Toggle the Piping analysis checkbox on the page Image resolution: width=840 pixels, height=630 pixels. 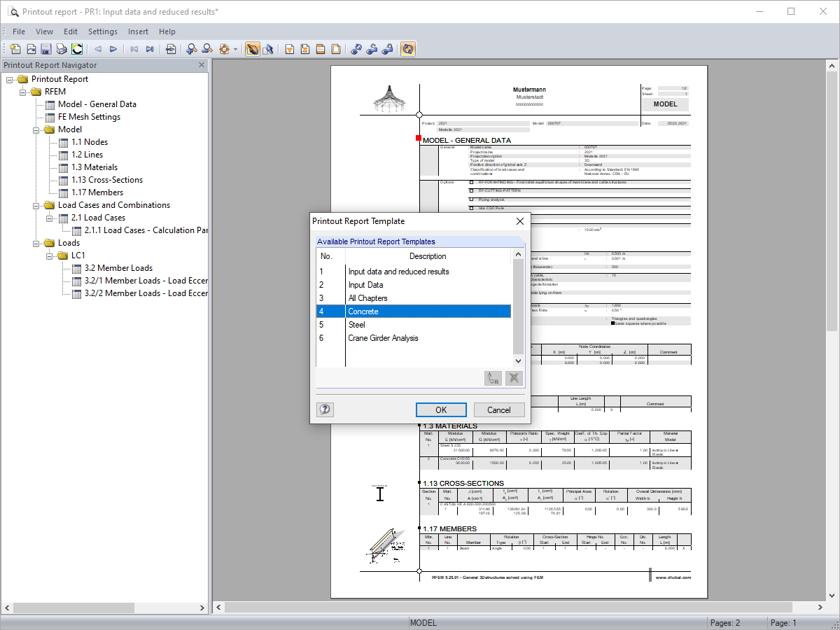tap(472, 199)
